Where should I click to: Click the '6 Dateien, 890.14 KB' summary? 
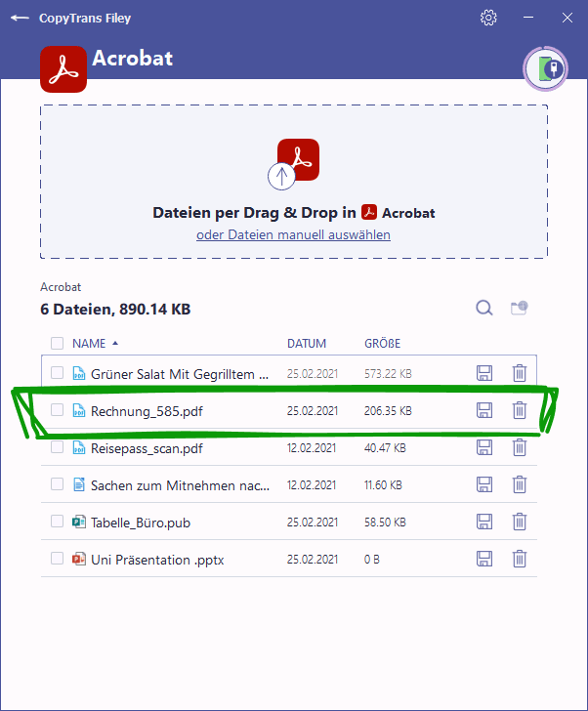[115, 310]
